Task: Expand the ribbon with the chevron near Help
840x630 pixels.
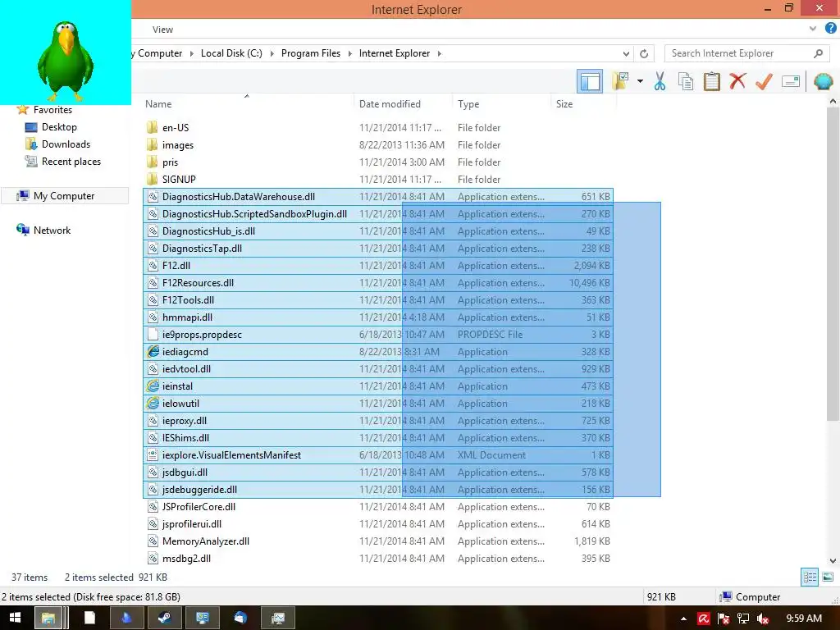Action: point(813,29)
